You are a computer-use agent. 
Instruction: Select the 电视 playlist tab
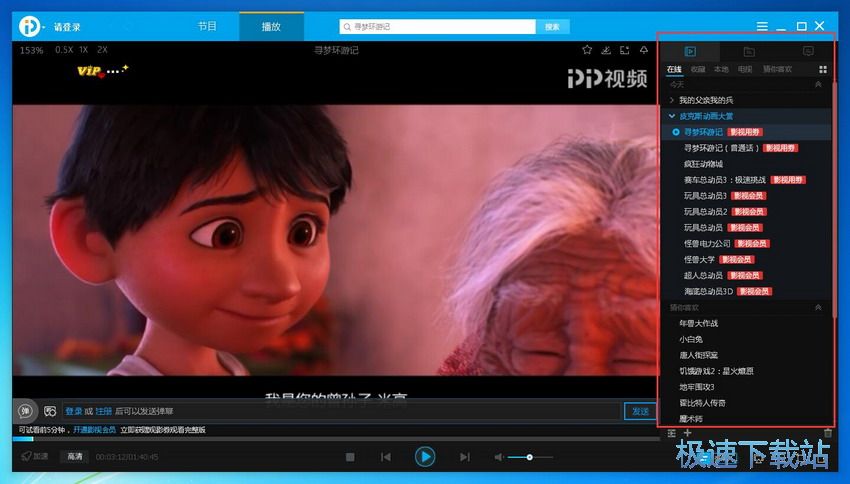(745, 69)
